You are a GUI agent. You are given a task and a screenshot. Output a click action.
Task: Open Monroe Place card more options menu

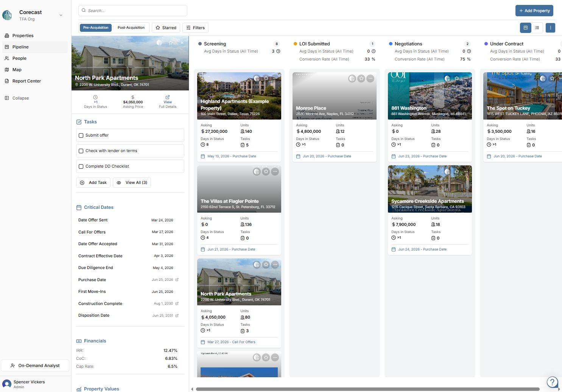371,78
